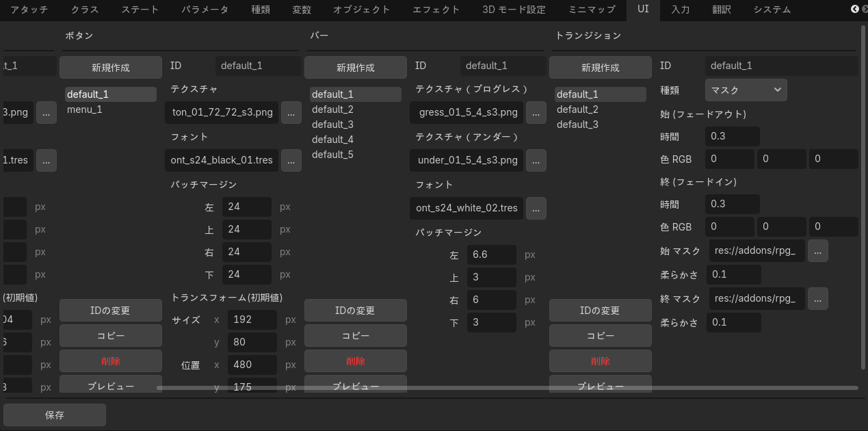Screen dimensions: 868x431
Task: Click the 終 マスク 柔らかさ field
Action: [x=734, y=322]
